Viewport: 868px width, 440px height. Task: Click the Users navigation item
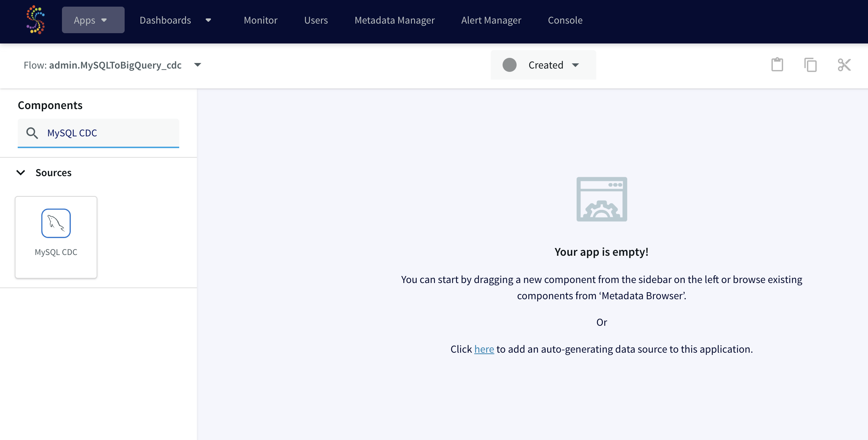pyautogui.click(x=316, y=20)
